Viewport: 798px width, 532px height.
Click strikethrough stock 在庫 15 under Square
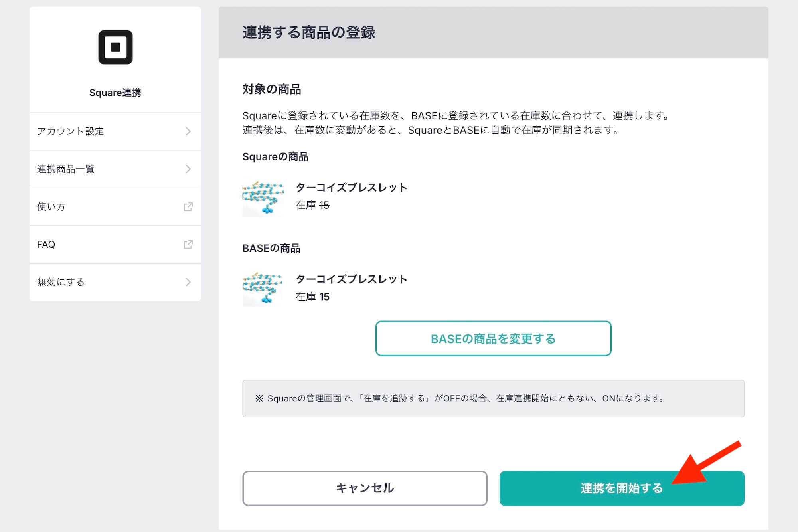[x=312, y=205]
